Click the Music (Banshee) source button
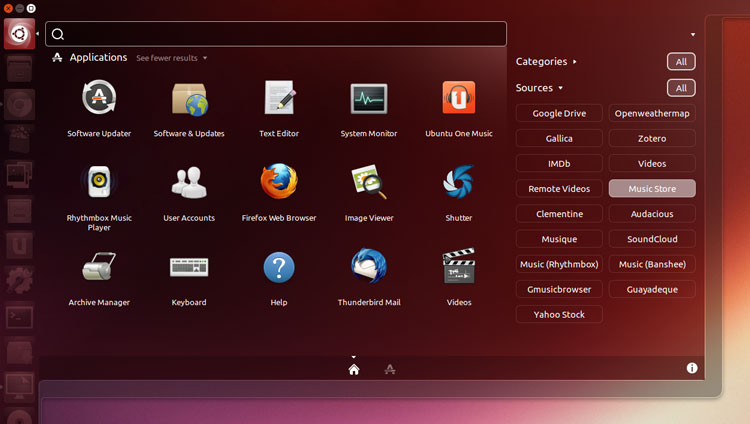This screenshot has width=750, height=424. pos(652,264)
